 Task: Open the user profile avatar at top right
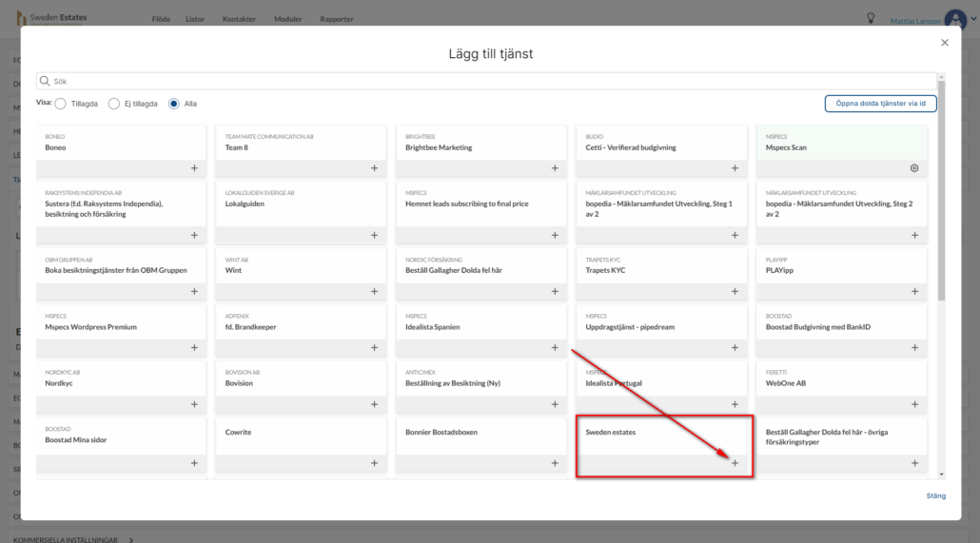(955, 20)
